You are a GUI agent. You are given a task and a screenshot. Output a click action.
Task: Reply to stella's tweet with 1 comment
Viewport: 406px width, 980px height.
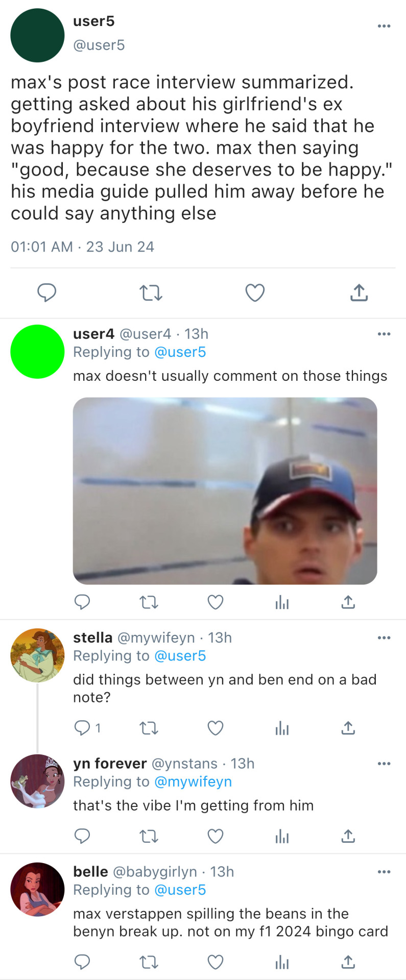(x=82, y=728)
